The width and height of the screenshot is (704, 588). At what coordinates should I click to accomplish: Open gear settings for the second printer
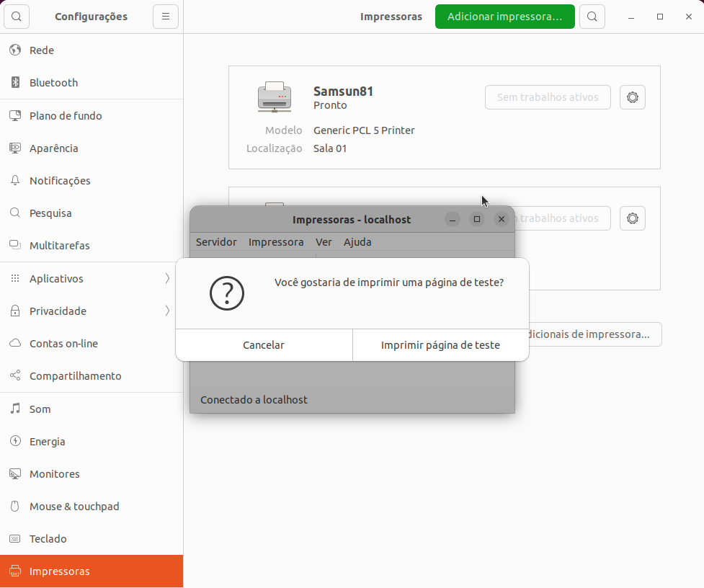[633, 218]
